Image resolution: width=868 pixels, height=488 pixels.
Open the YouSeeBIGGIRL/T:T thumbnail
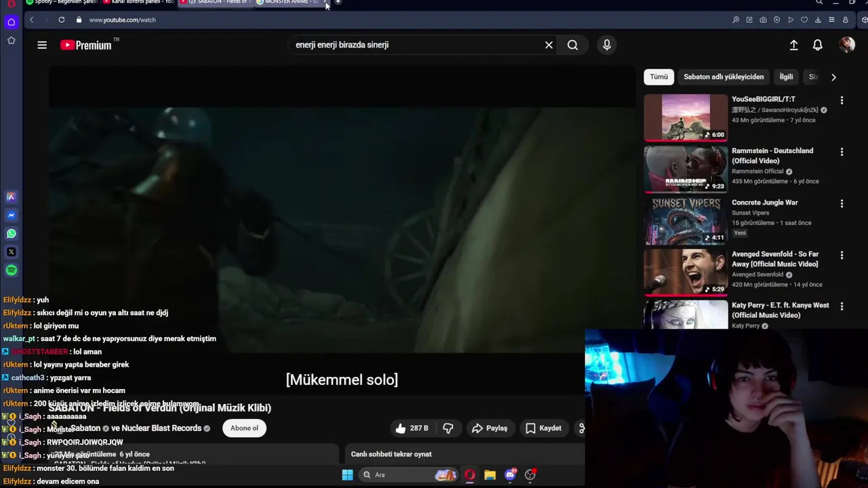click(686, 117)
